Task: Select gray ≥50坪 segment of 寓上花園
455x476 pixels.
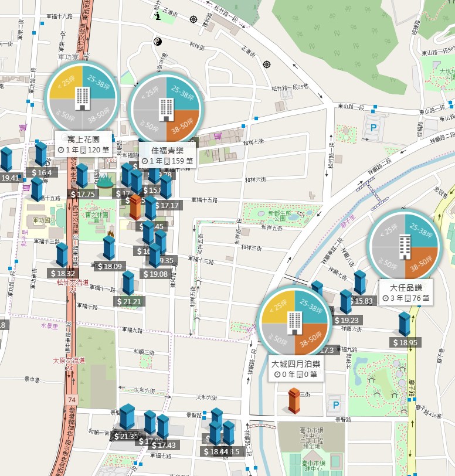Action: (66, 115)
